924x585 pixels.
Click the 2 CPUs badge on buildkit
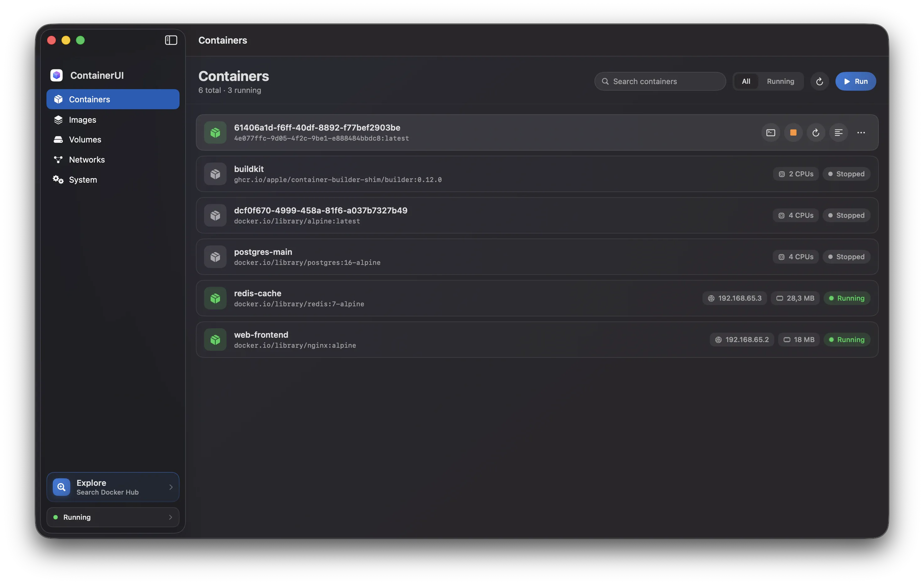pyautogui.click(x=796, y=174)
